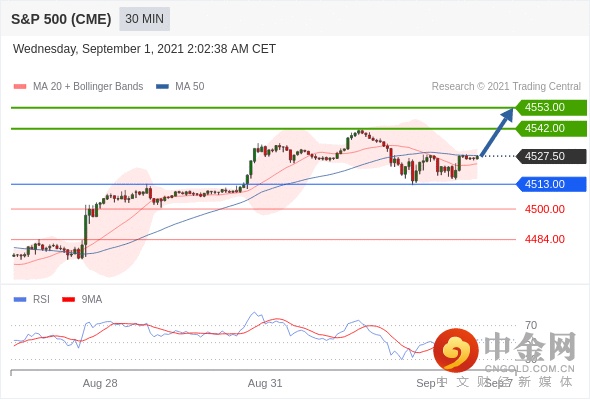This screenshot has width=590, height=400.
Task: Select the date line 'Wednesday, September 1, 2021'
Action: (x=98, y=49)
